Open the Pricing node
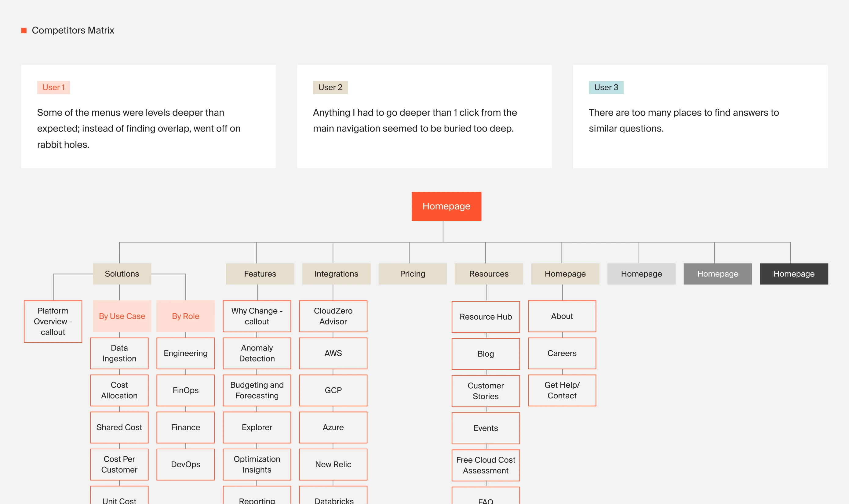 point(412,274)
